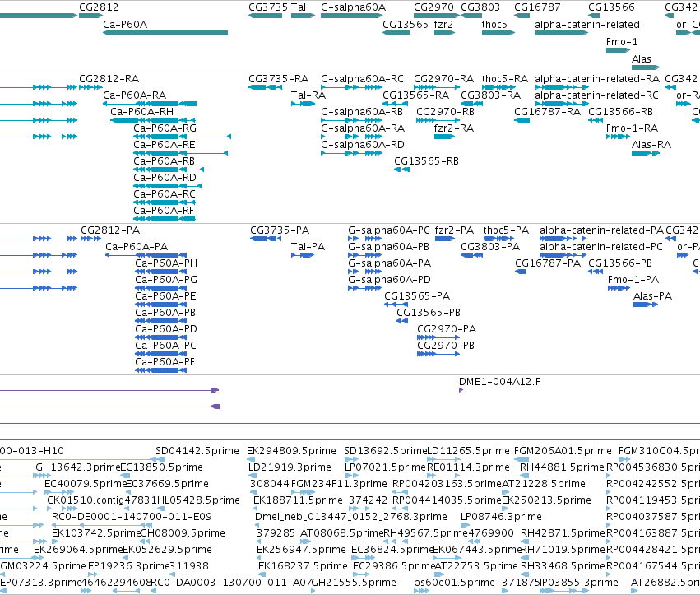Click the Tal-PA protein label
The image size is (700, 595).
click(x=308, y=247)
